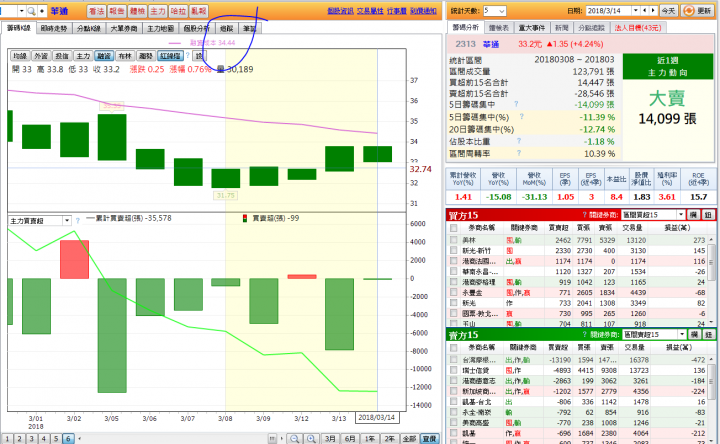Click help icon beside 主力買賣超 dropdown

coord(78,220)
